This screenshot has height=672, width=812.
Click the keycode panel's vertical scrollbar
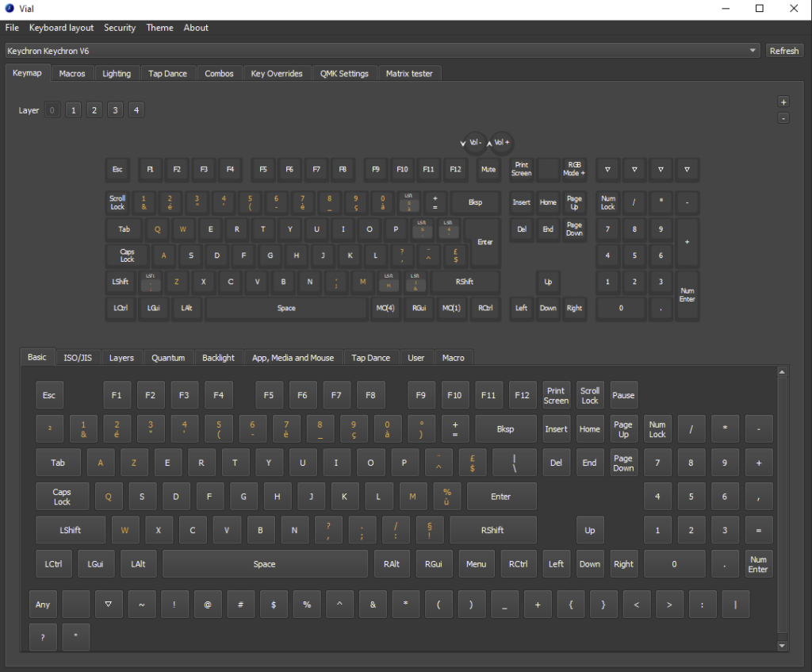click(x=782, y=505)
